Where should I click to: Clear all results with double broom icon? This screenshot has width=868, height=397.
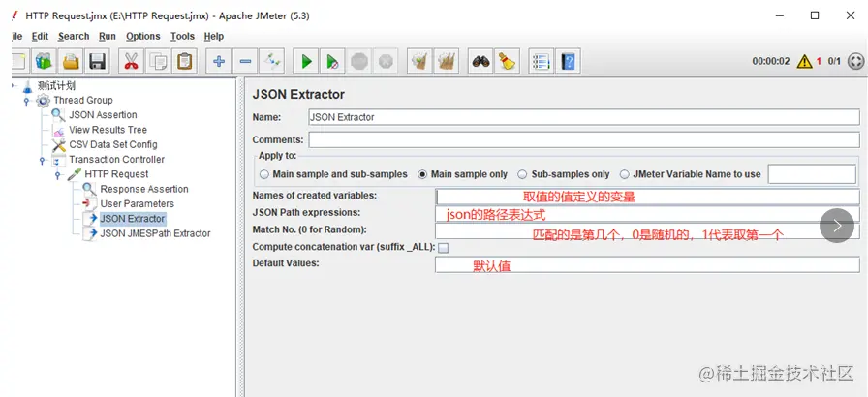click(x=447, y=61)
